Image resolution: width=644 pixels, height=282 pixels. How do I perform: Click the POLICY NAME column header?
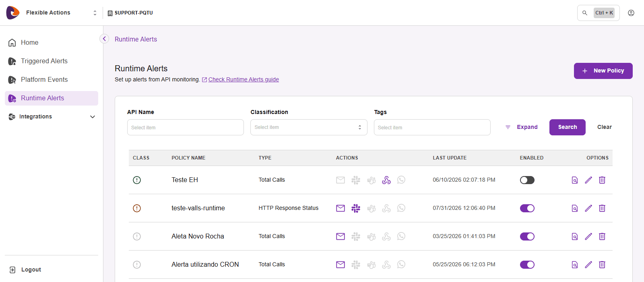point(188,158)
